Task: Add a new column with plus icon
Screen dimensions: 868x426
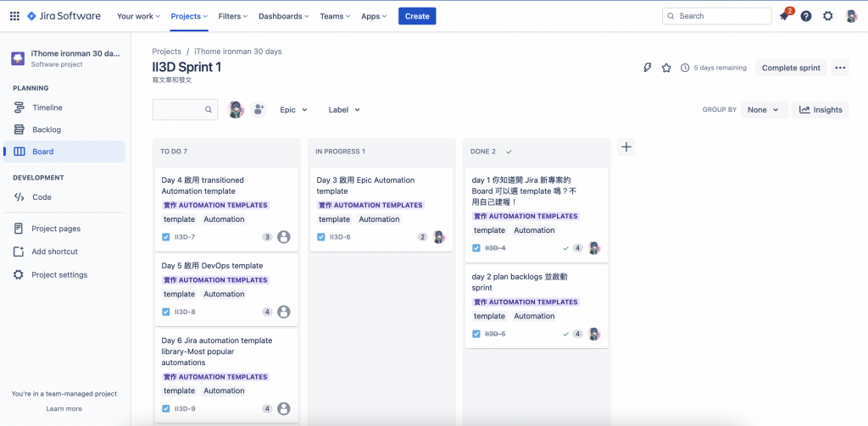Action: coord(626,147)
